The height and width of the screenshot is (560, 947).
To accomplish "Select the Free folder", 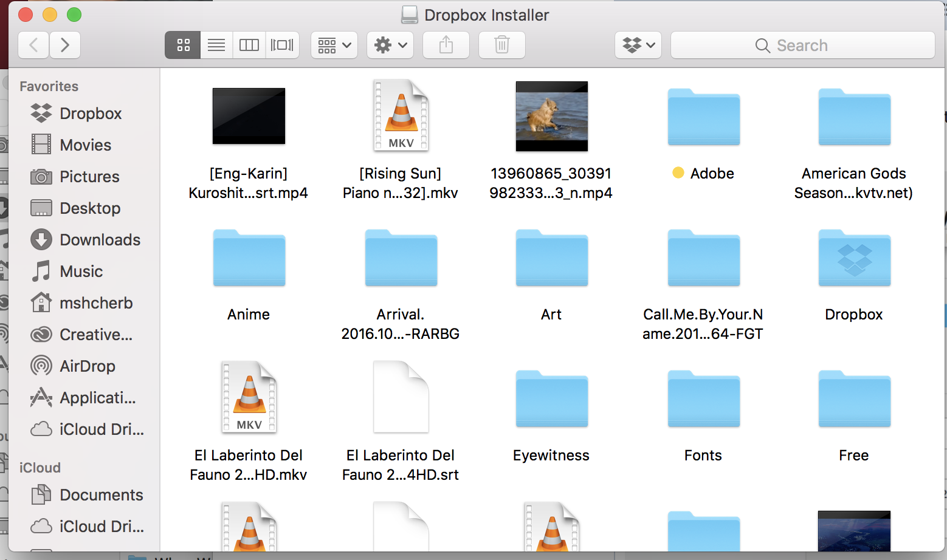I will click(x=854, y=398).
